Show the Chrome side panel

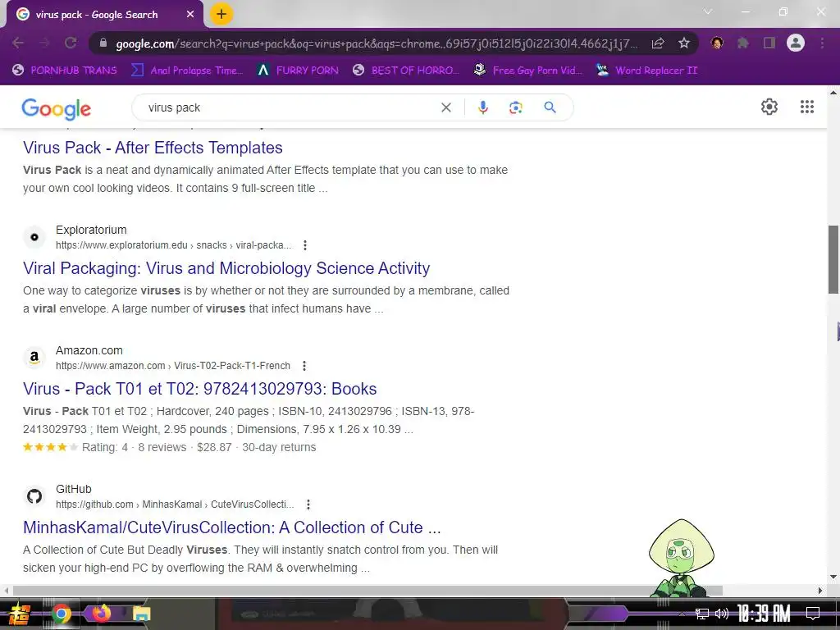tap(769, 43)
